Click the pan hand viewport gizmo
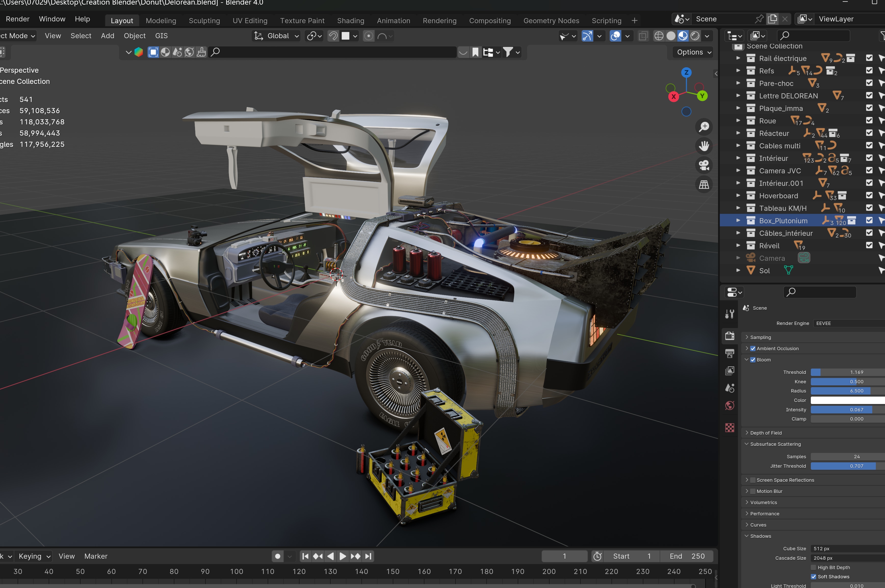Viewport: 885px width, 588px height. pyautogui.click(x=704, y=146)
